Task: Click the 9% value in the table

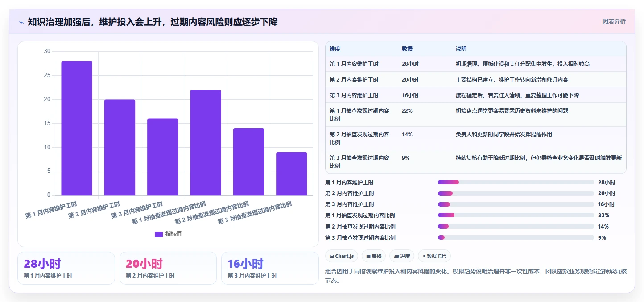Action: coord(406,158)
